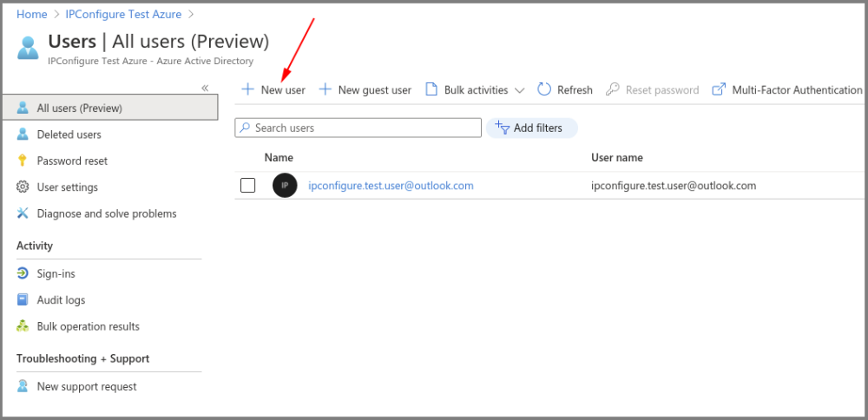Go to Password reset in the sidebar

[73, 161]
